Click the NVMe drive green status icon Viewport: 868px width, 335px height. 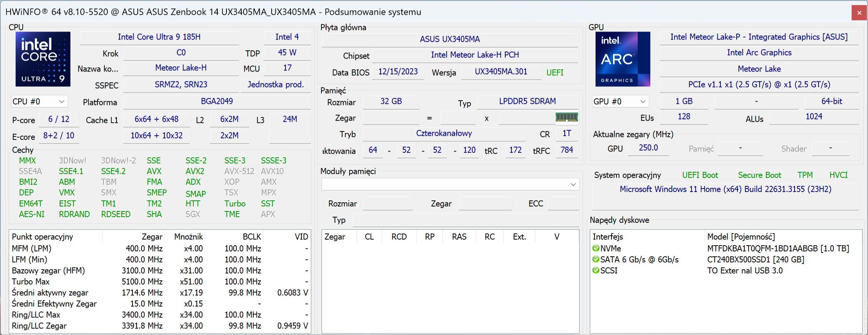click(x=596, y=248)
